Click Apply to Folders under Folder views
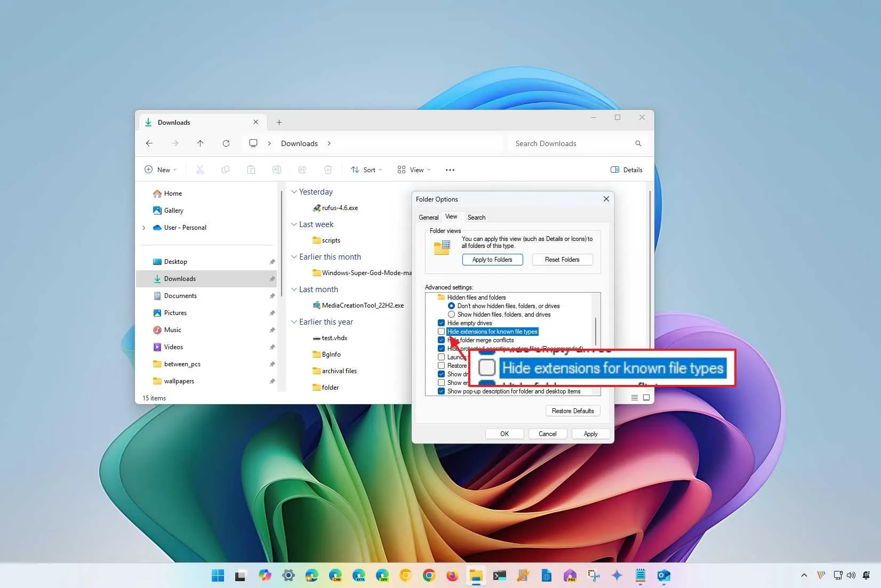This screenshot has height=588, width=881. 492,260
